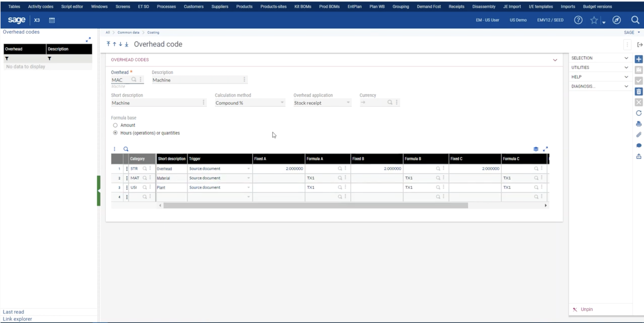This screenshot has height=323, width=644.
Task: Collapse the OVERHEAD CODES section chevron
Action: tap(555, 60)
